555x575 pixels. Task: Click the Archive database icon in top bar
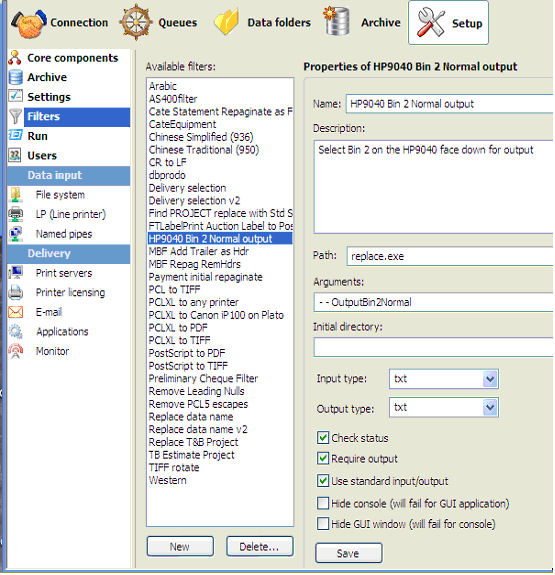336,21
